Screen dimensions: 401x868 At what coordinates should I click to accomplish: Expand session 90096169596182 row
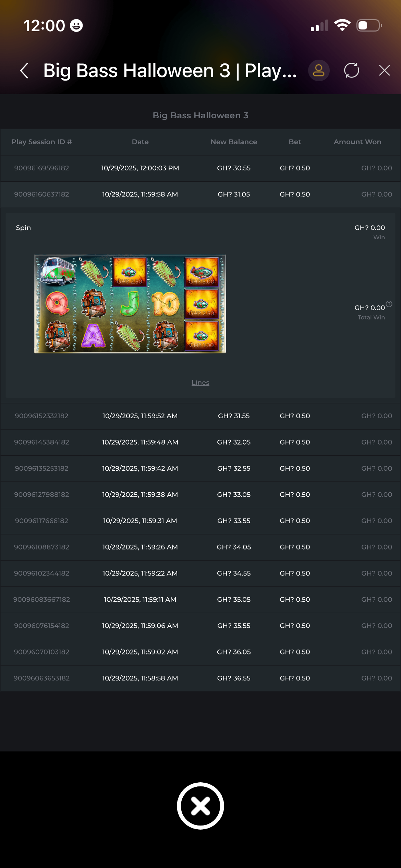click(200, 168)
